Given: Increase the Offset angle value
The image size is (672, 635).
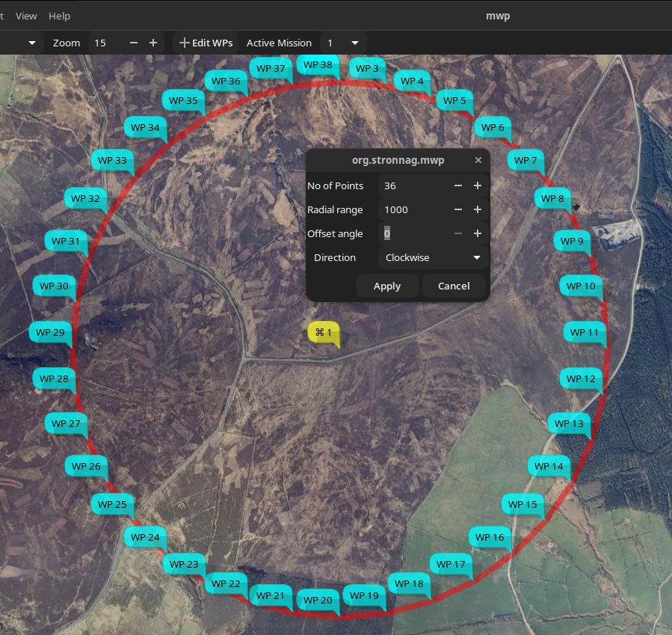Looking at the screenshot, I should tap(478, 233).
